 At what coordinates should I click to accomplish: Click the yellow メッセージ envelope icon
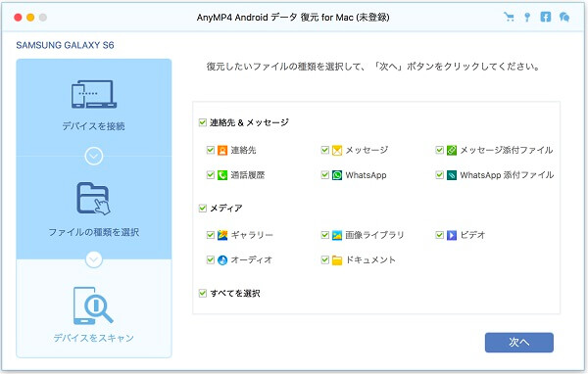point(337,150)
